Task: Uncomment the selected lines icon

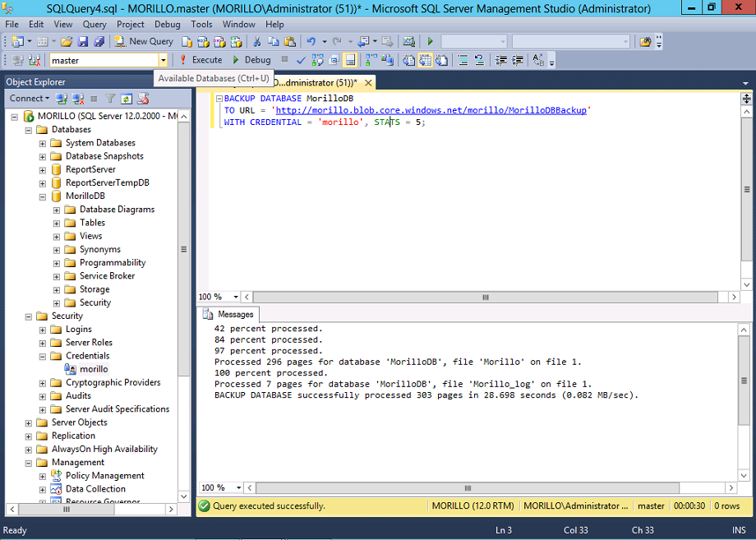Action: click(x=479, y=60)
